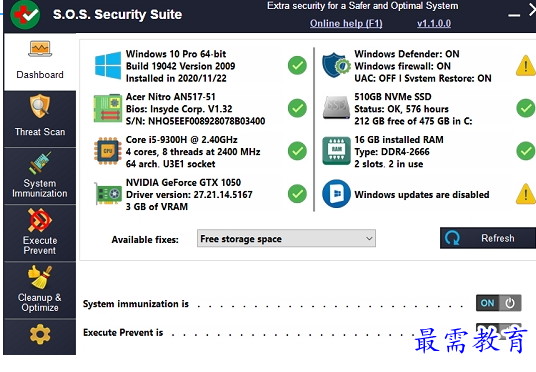
Task: Click the Windows logo icon
Action: pos(108,66)
